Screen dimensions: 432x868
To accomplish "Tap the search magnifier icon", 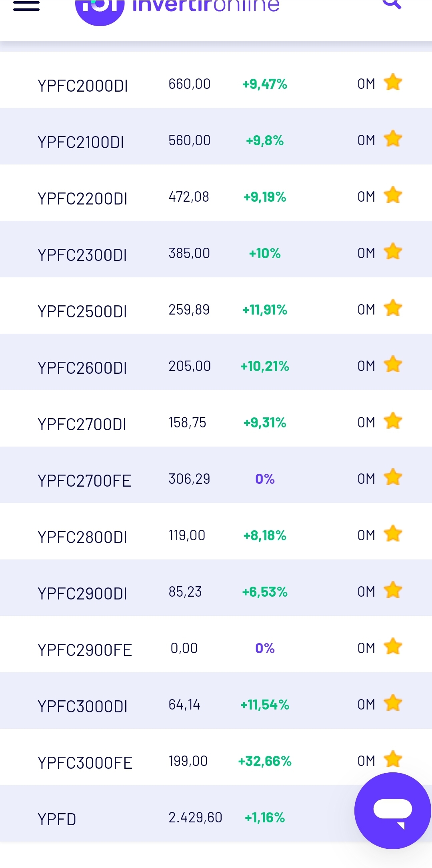I will click(392, 4).
